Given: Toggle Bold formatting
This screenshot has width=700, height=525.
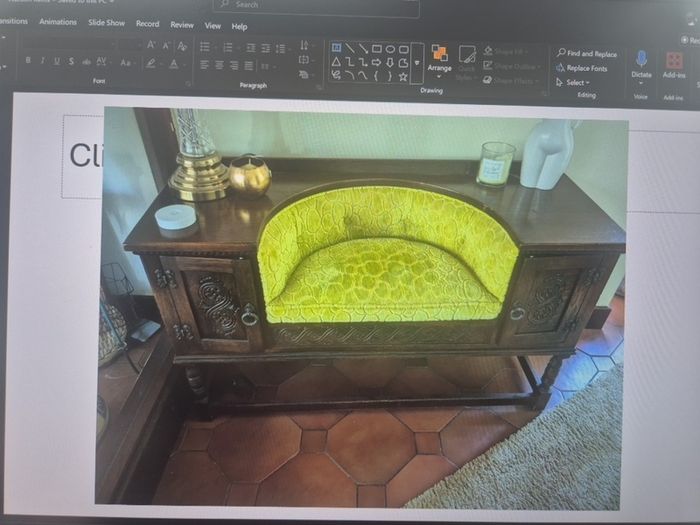Looking at the screenshot, I should tap(28, 60).
